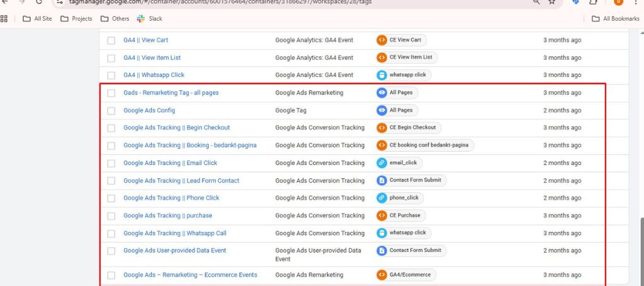644x286 pixels.
Task: Open the GA4 || Whatsapp Click tag
Action: click(153, 75)
